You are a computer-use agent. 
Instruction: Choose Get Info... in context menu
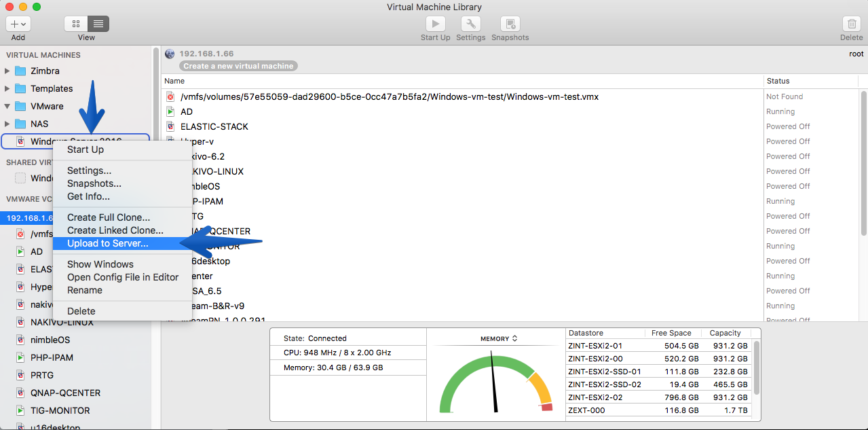point(122,196)
